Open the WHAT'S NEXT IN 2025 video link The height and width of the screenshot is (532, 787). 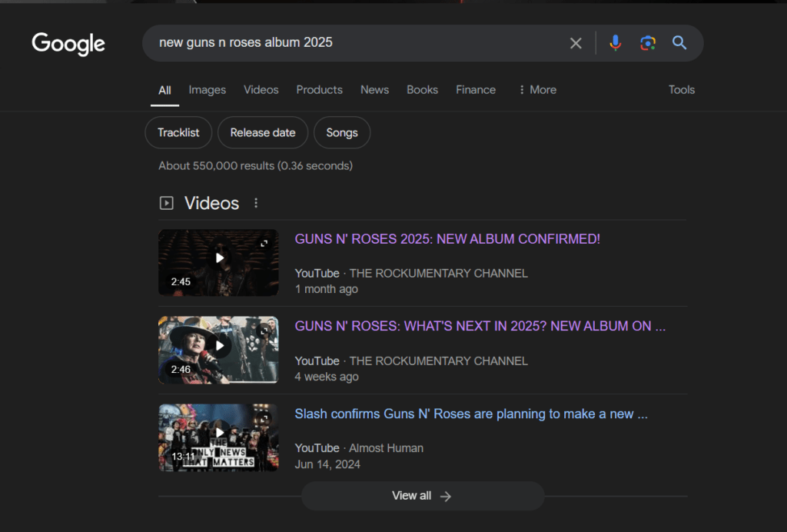point(480,326)
